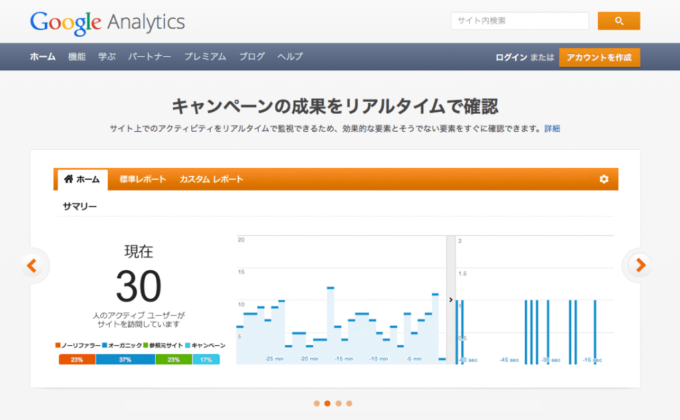Click the アカウントを作成 button
This screenshot has width=680, height=420.
[x=599, y=57]
